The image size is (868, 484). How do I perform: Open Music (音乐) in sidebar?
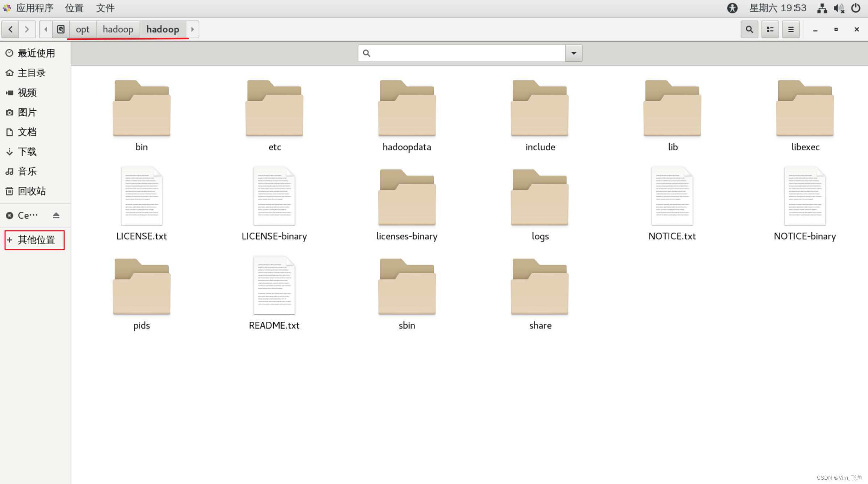tap(35, 171)
